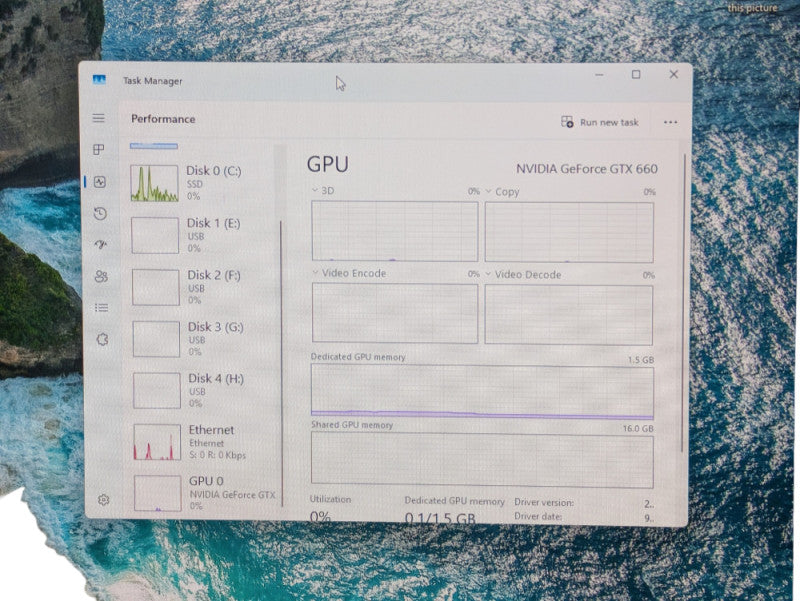Image resolution: width=800 pixels, height=601 pixels.
Task: Open the Users page icon
Action: tap(102, 277)
